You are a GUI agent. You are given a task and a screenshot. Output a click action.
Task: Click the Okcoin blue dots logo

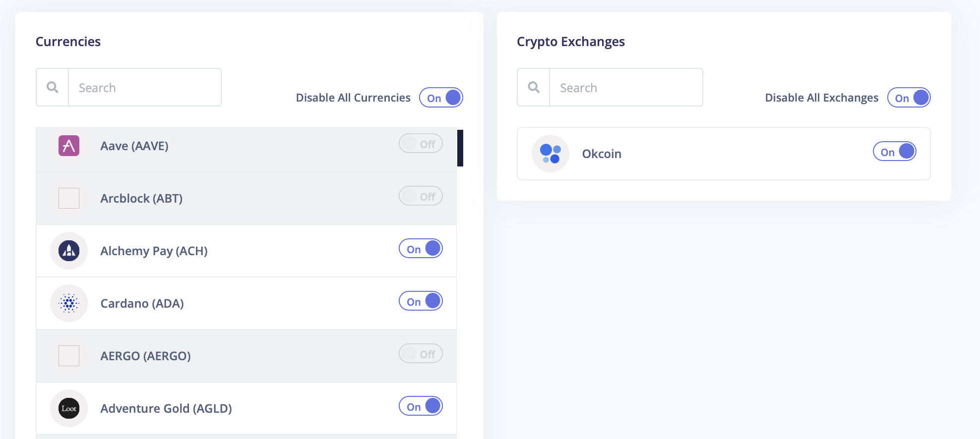click(551, 154)
